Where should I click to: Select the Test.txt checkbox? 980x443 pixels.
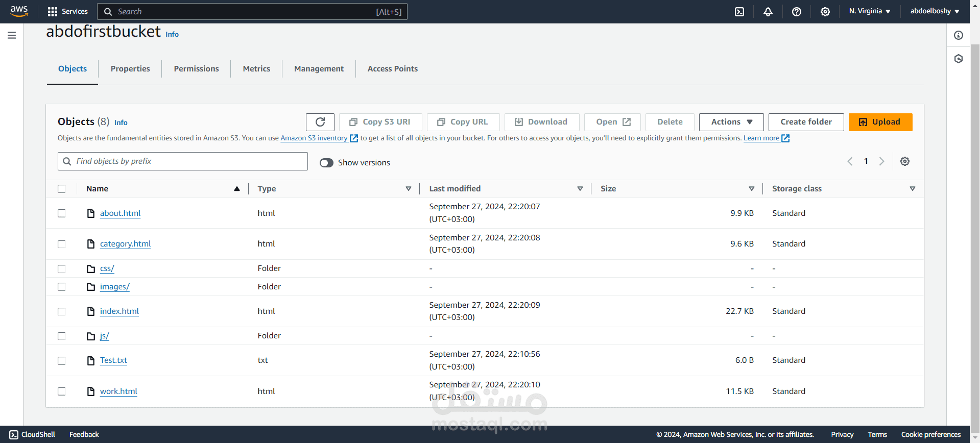pyautogui.click(x=62, y=360)
